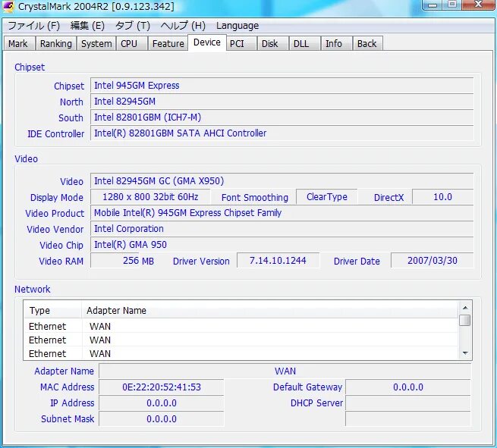Switch to the Feature tab
This screenshot has width=497, height=448.
pyautogui.click(x=168, y=43)
